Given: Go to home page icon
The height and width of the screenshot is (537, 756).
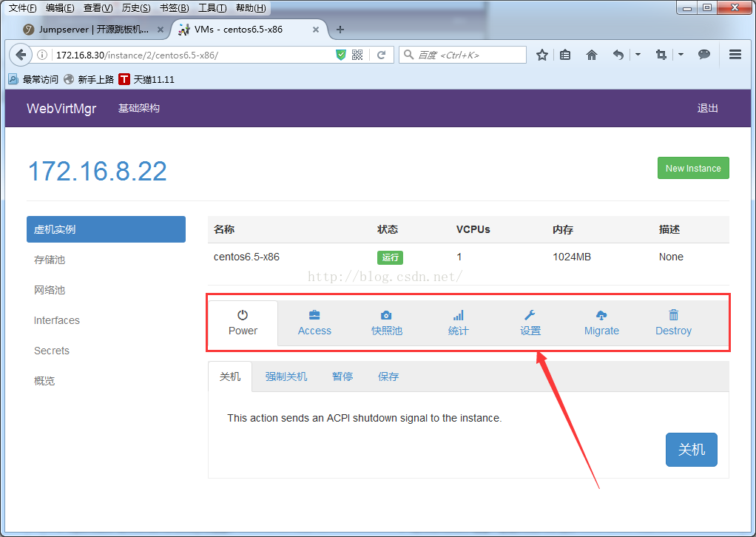Looking at the screenshot, I should (592, 55).
